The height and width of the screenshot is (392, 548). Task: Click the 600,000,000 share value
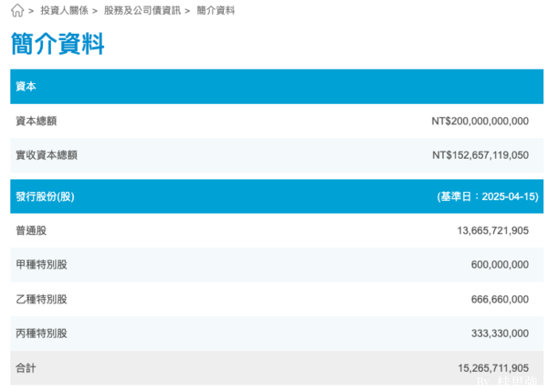[x=500, y=265]
